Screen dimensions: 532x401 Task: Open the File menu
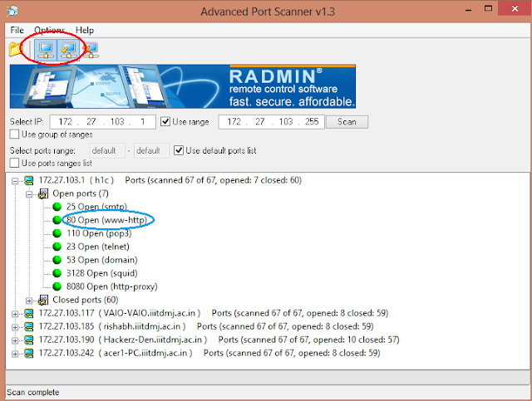point(17,30)
